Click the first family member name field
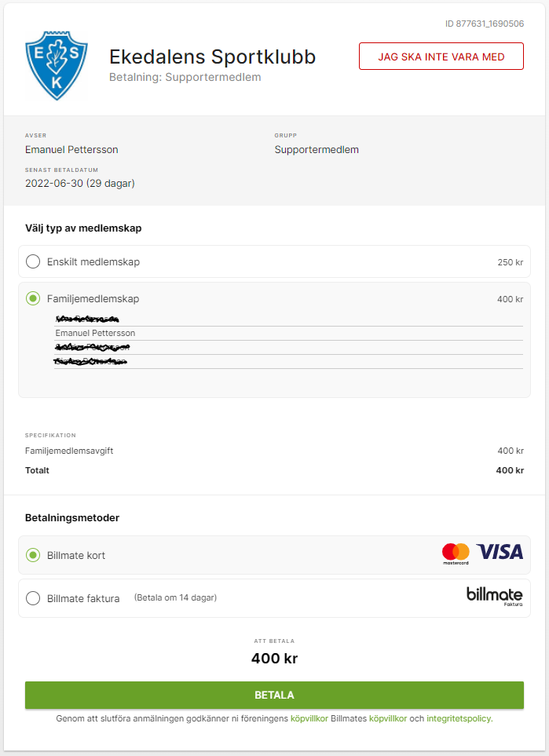549x756 pixels. tap(287, 319)
